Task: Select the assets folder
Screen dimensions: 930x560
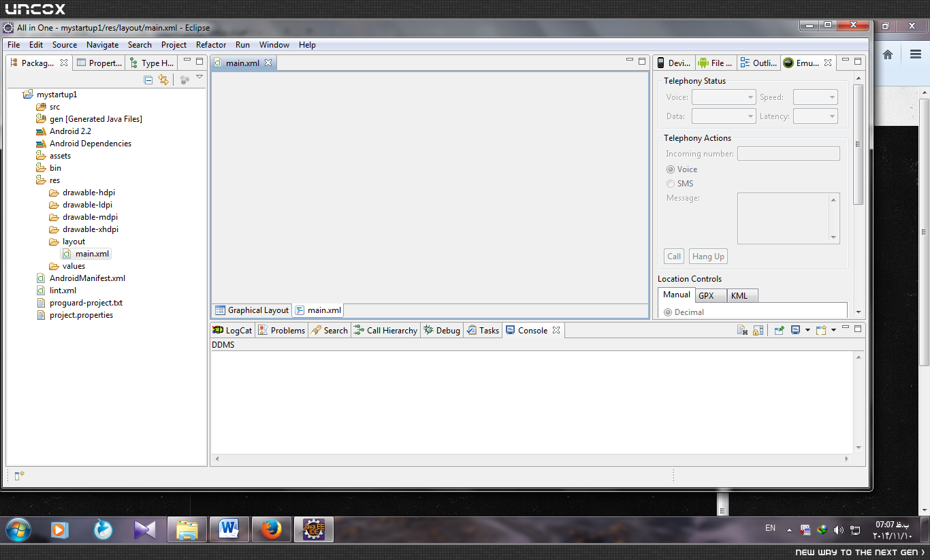Action: click(54, 156)
